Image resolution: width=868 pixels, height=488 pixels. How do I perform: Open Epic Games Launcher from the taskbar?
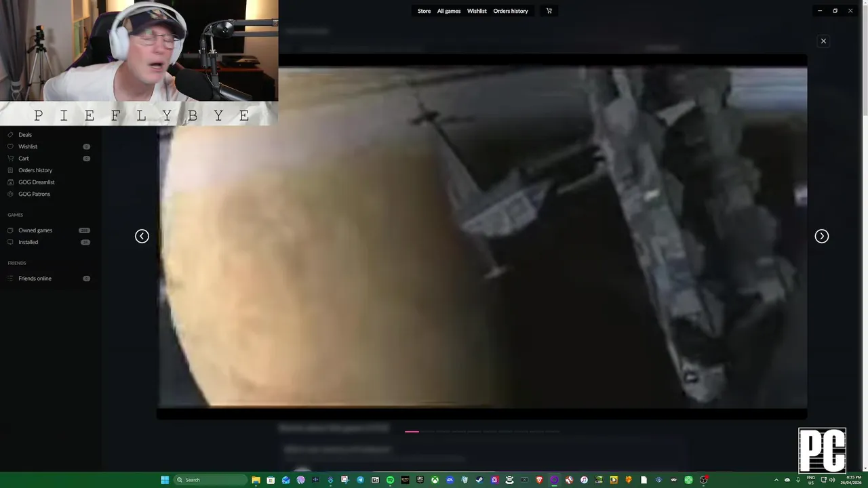coord(420,480)
